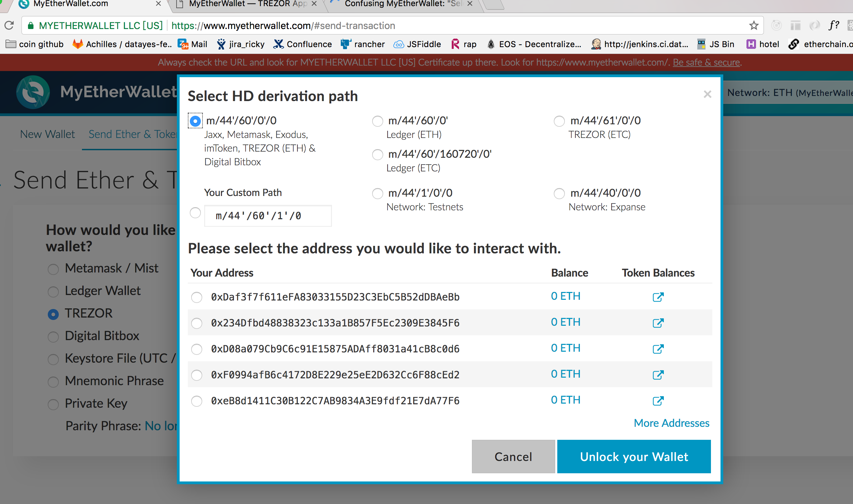Select address 0xF0994afB6c4172D8E229e25eE2D632Cc6F88cEd2
The image size is (853, 504).
(x=196, y=375)
